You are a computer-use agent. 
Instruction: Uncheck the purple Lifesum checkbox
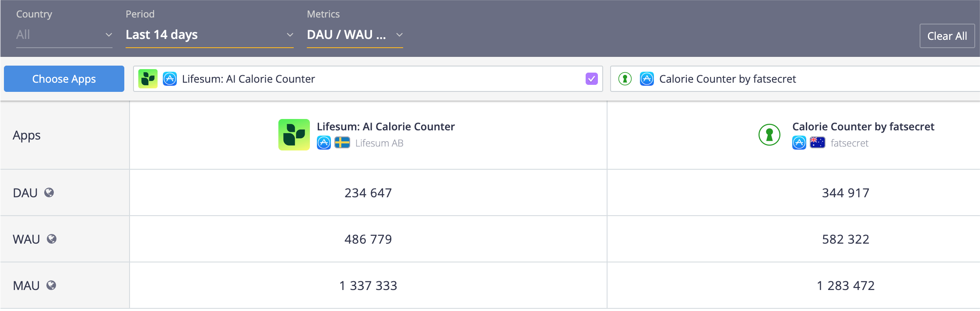click(x=591, y=79)
